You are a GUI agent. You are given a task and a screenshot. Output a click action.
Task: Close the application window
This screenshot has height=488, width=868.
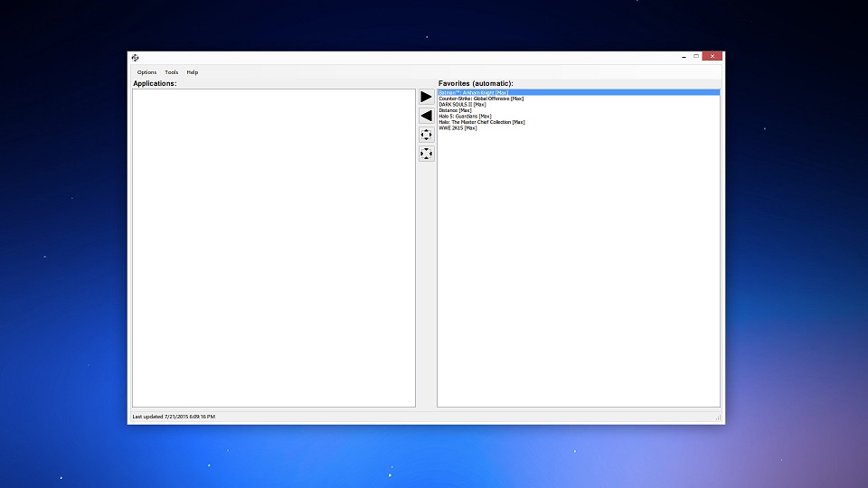712,57
